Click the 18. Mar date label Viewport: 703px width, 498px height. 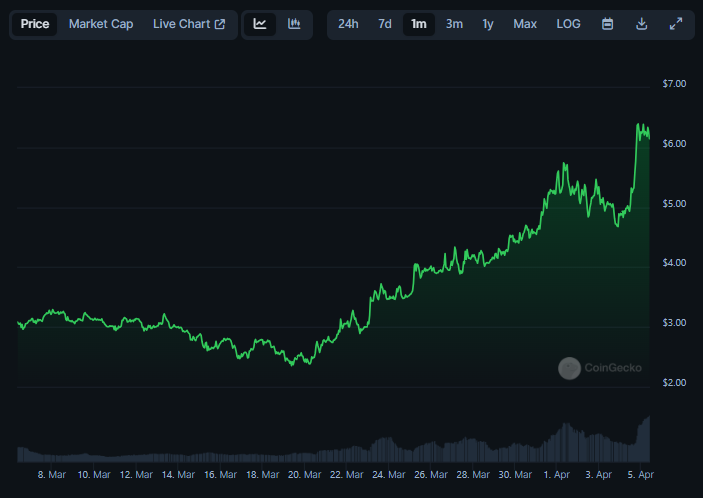262,475
